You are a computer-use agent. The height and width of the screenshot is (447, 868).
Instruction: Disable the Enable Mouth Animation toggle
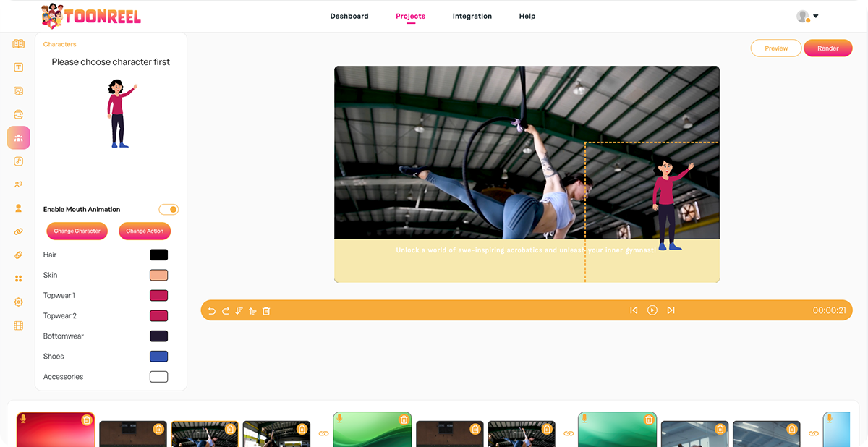169,210
